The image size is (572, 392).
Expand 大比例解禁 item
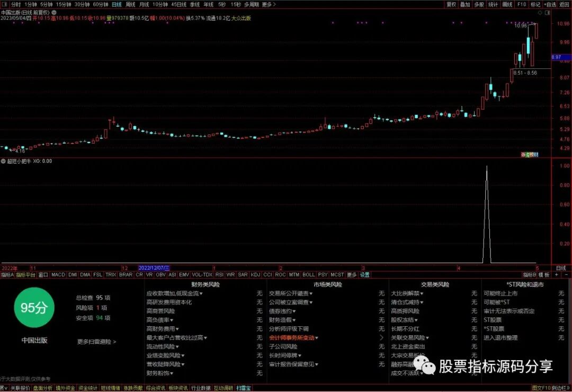point(407,293)
